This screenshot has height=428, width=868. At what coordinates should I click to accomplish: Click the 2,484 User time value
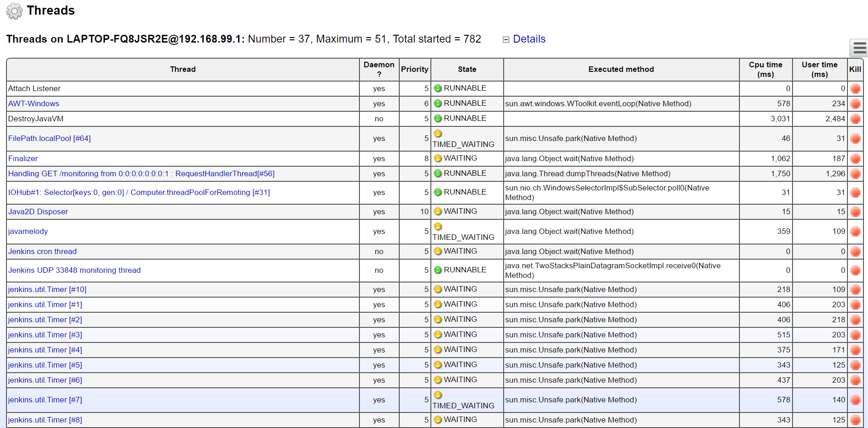[835, 119]
